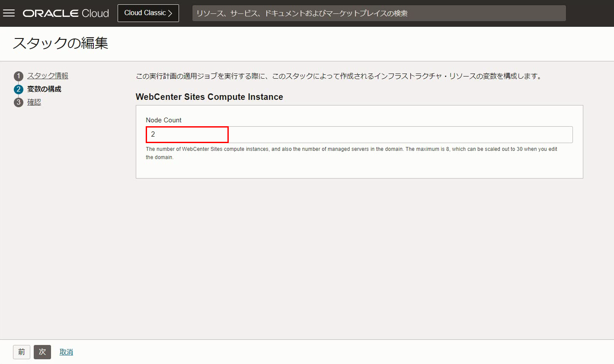Screen dimensions: 614x364
Task: Select 'WebCenter Sites Compute Instance' heading
Action: (x=209, y=97)
